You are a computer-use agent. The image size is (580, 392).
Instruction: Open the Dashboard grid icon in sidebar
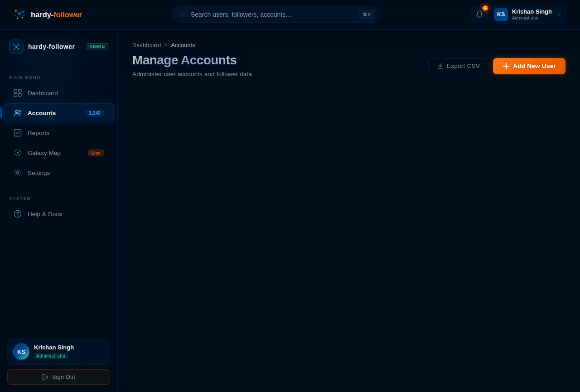coord(18,93)
